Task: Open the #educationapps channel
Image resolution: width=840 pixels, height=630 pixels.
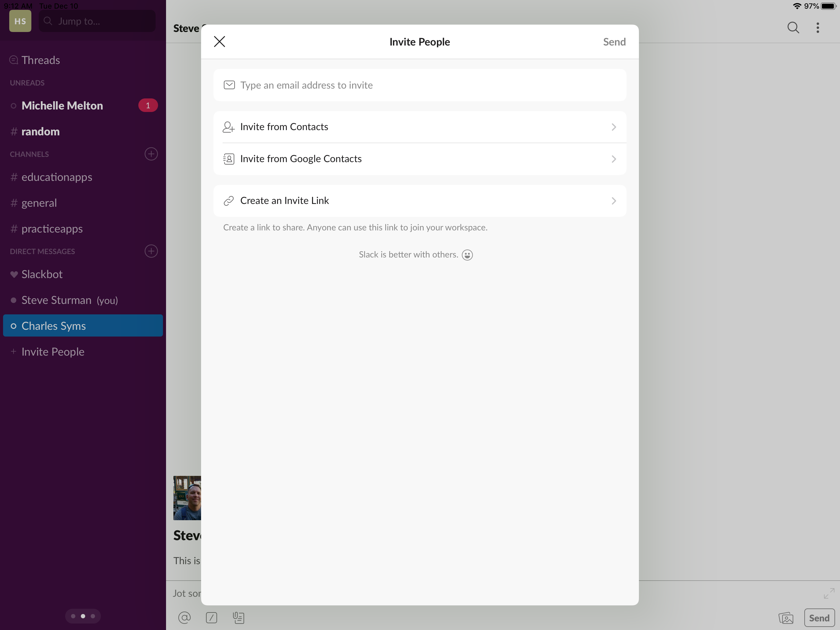Action: tap(57, 177)
